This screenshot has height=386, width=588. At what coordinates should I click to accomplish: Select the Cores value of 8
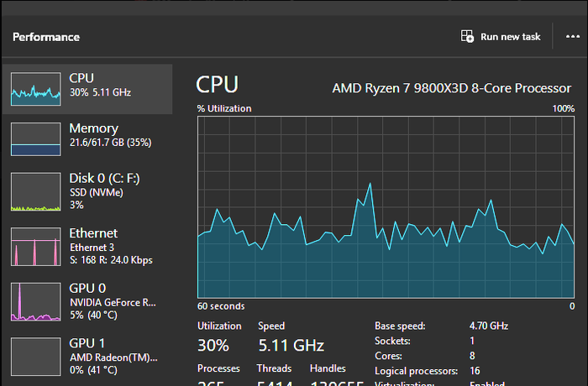472,356
